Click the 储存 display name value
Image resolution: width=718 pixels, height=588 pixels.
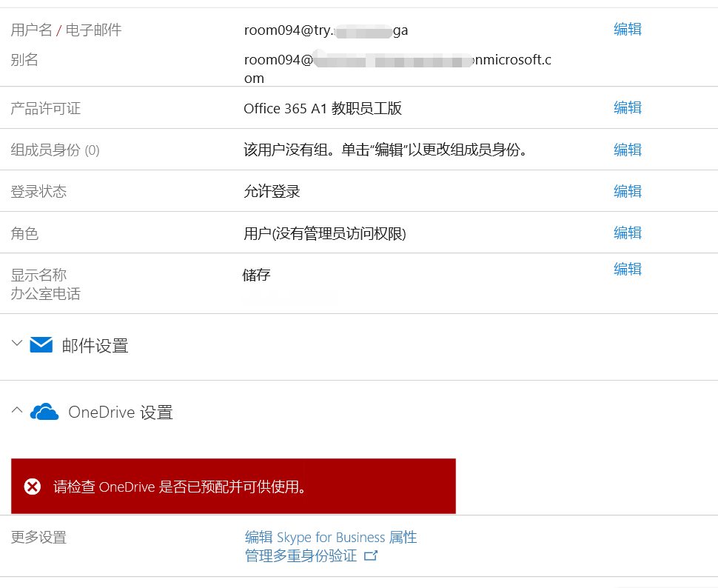click(256, 275)
